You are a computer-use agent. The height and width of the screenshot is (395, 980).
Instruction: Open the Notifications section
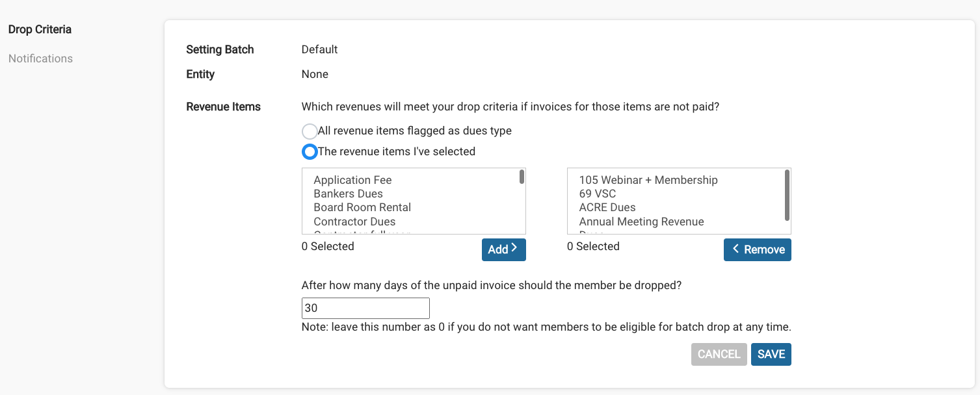click(x=40, y=58)
